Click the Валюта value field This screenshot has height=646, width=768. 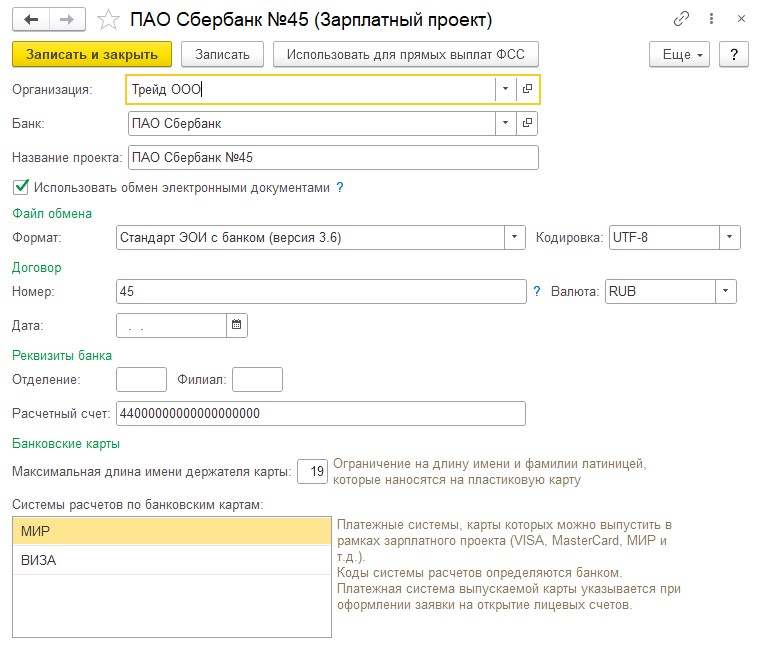pos(660,291)
